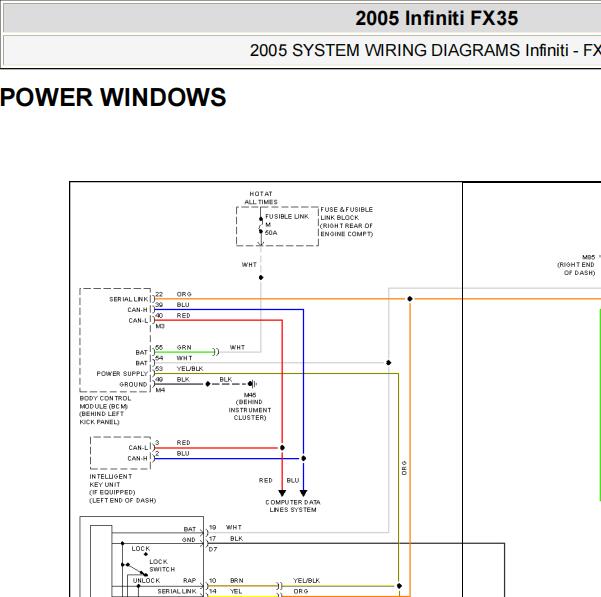
Task: Click the "M45 (BEHIND INSTRUMENT CLUSTER)" ground label
Action: pyautogui.click(x=250, y=406)
